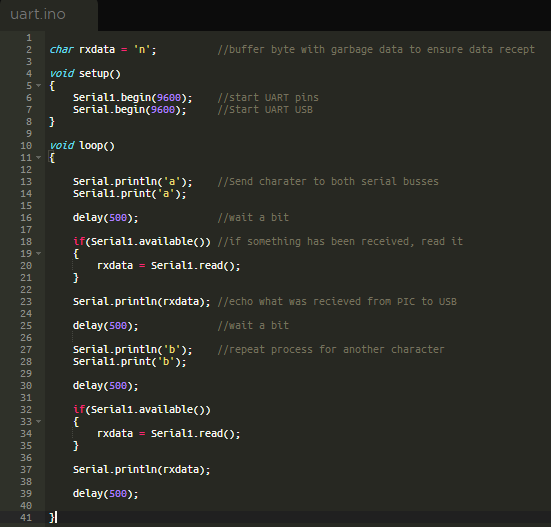The image size is (551, 527).
Task: Click Serial1.print('b') statement
Action: pyautogui.click(x=129, y=362)
